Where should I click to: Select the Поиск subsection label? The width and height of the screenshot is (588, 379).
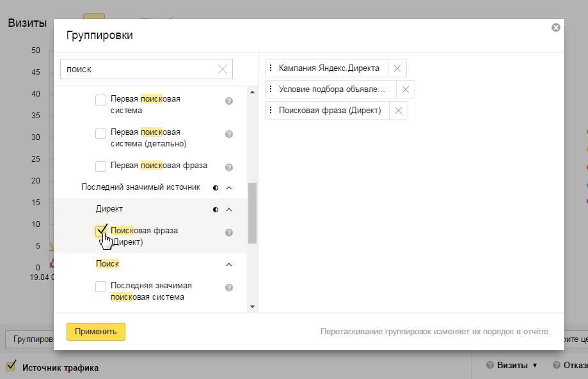107,264
